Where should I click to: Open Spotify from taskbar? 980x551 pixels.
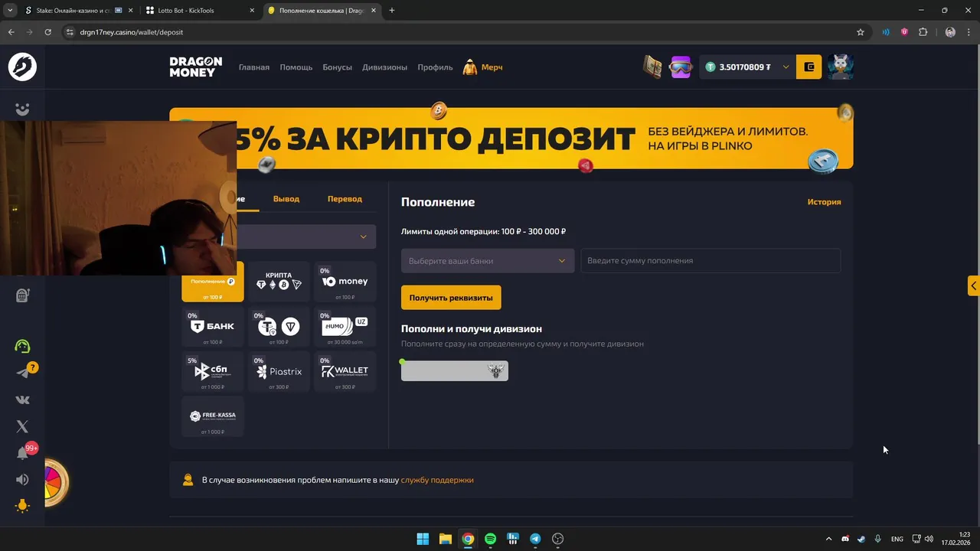tap(490, 539)
